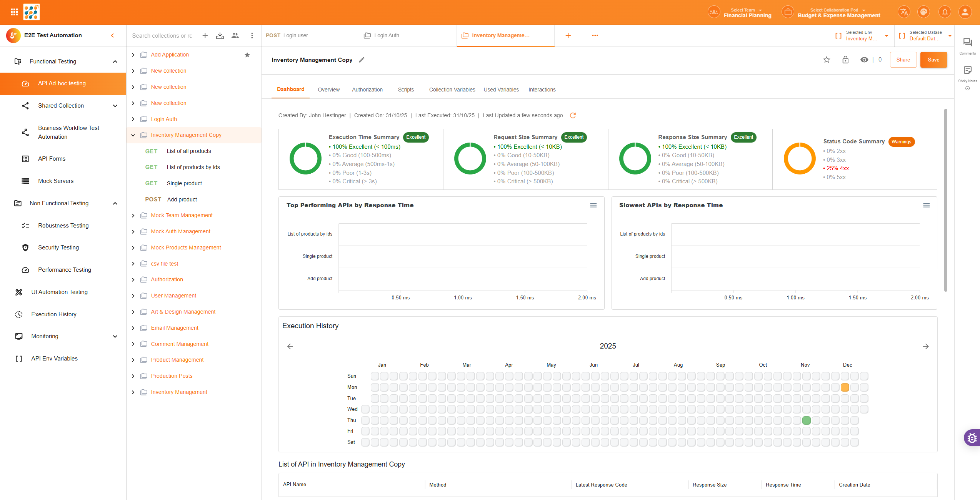Click the Search collections input field

(162, 35)
